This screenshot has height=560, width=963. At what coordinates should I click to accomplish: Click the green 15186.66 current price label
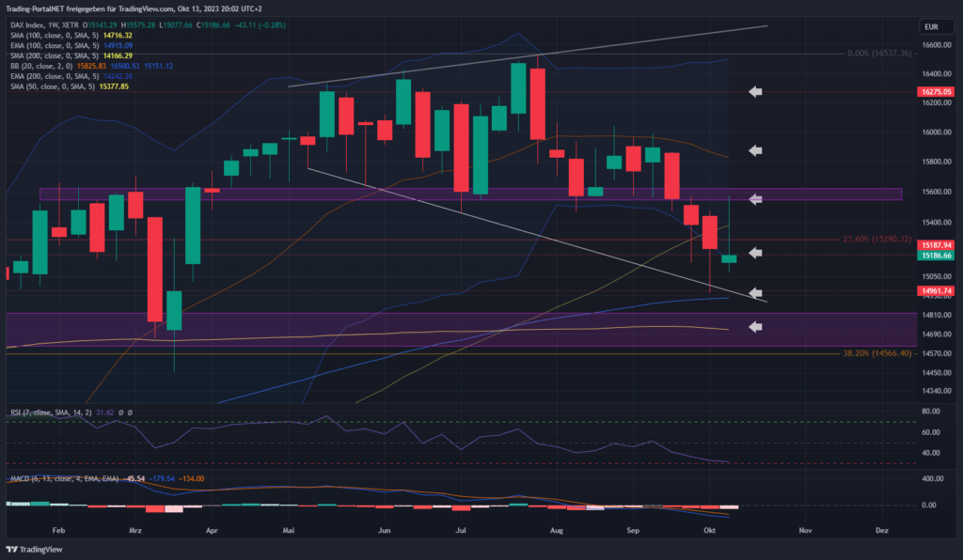(x=937, y=255)
